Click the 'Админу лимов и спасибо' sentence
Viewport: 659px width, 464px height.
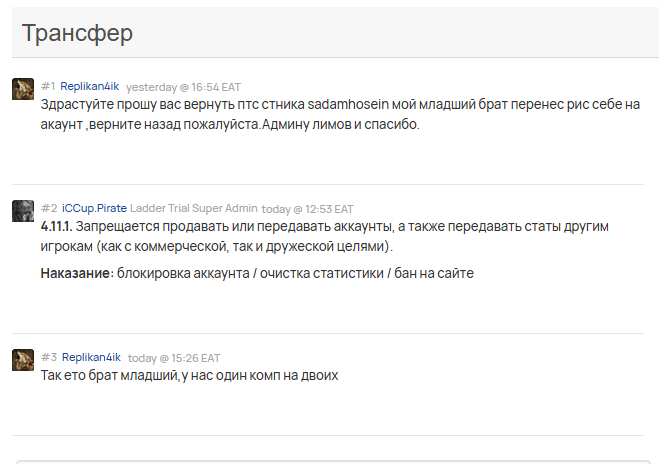coord(341,124)
